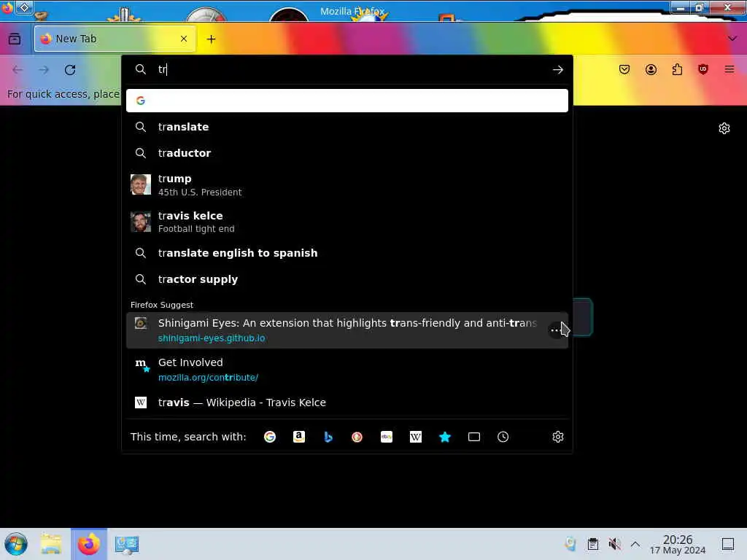Select the highlighted Google search row
The image size is (747, 560).
click(347, 101)
